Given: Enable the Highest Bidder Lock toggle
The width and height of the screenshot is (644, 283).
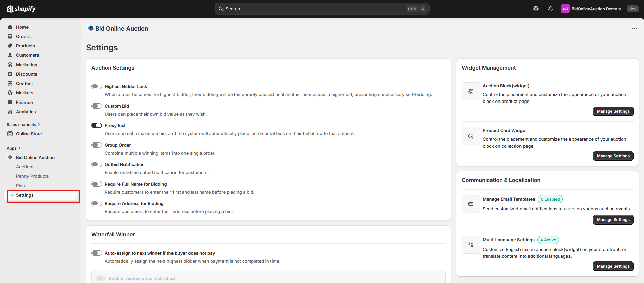Looking at the screenshot, I should pos(97,86).
